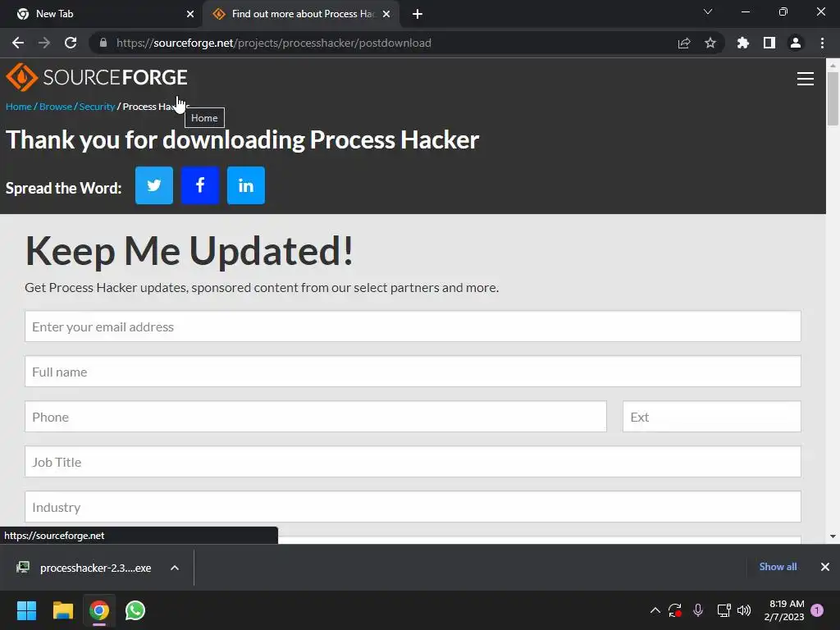840x630 pixels.
Task: Open the SourceForge hamburger menu
Action: coord(806,79)
